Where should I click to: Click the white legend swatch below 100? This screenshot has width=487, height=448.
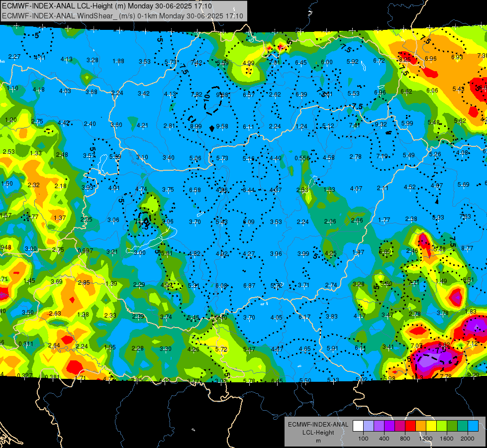point(358,426)
